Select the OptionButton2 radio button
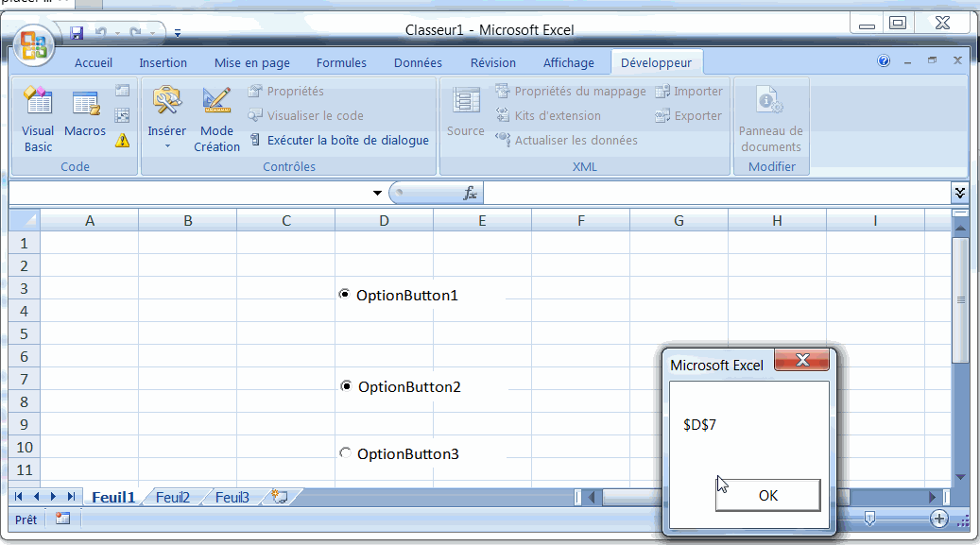Image resolution: width=980 pixels, height=545 pixels. 347,386
